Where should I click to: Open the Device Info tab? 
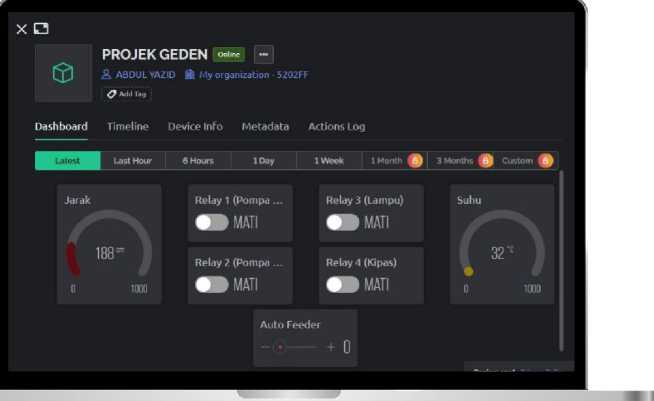195,127
